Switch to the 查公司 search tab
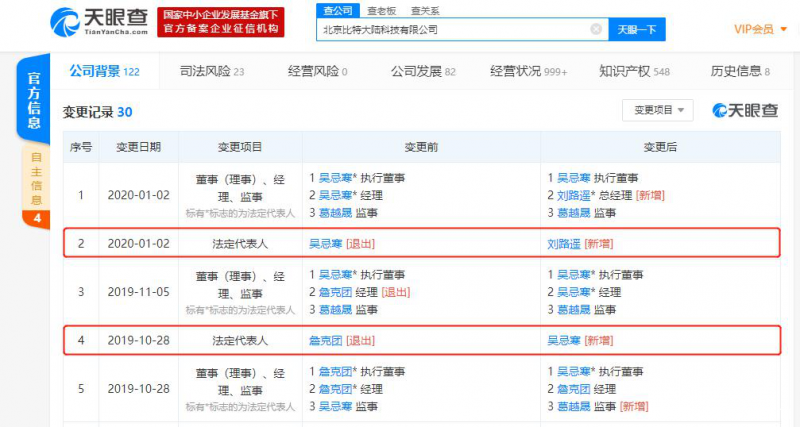The width and height of the screenshot is (800, 427). click(338, 10)
